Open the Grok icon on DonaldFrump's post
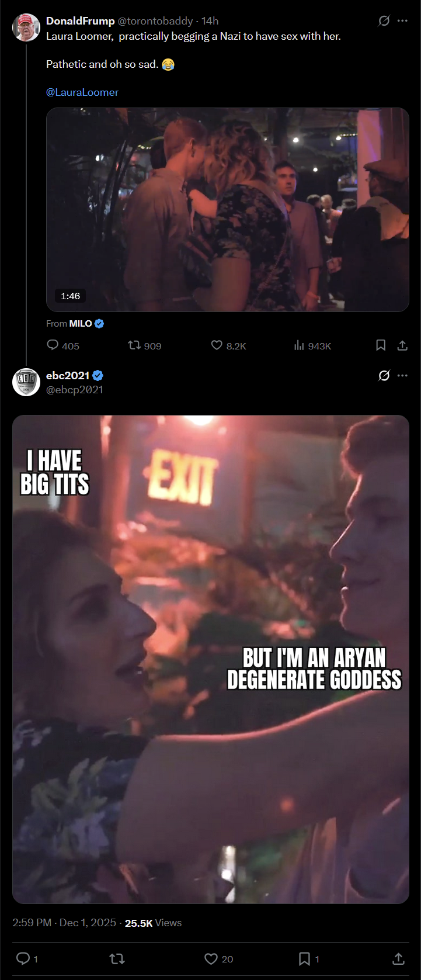421x980 pixels. [384, 21]
